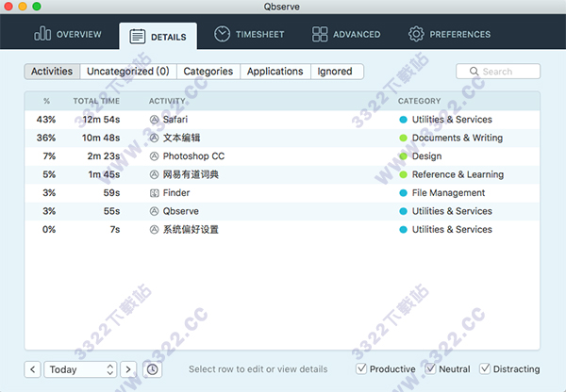Click the Timesheet clock icon
The height and width of the screenshot is (392, 566).
pyautogui.click(x=222, y=34)
